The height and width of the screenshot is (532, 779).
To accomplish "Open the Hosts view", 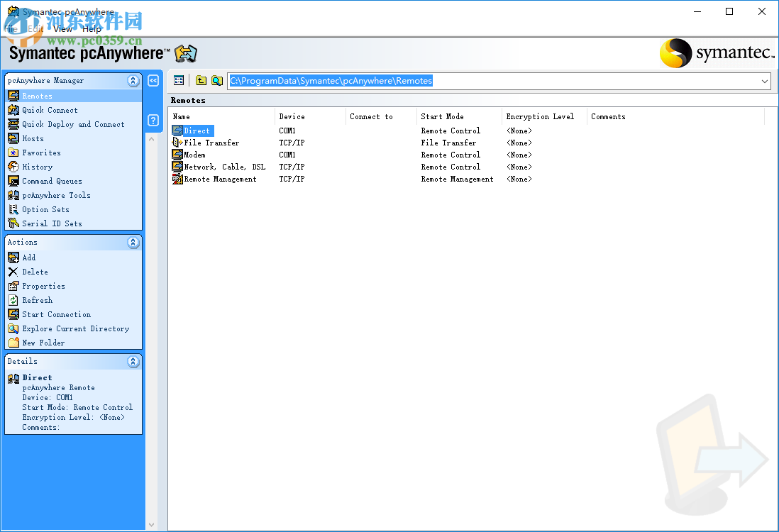I will (x=33, y=138).
